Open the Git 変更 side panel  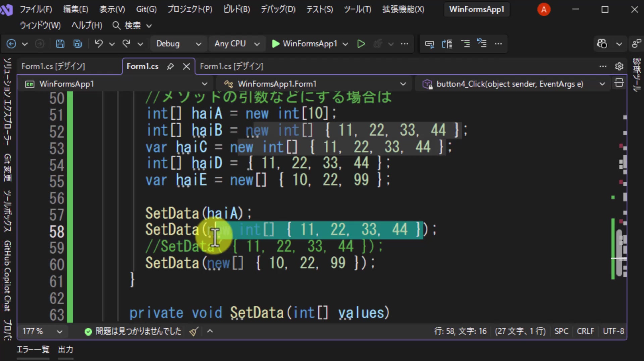[x=7, y=167]
